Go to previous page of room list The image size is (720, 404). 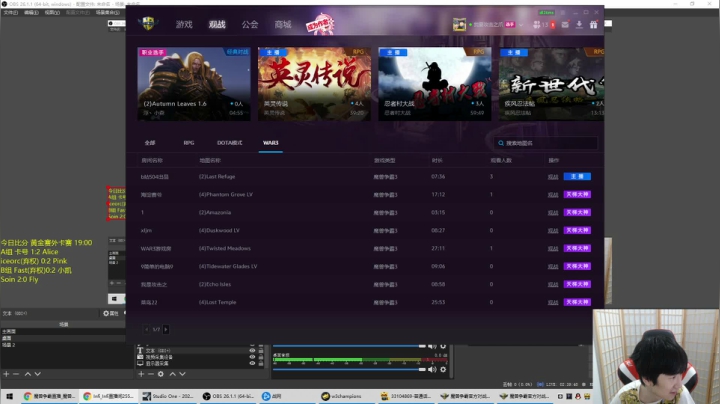(x=146, y=329)
